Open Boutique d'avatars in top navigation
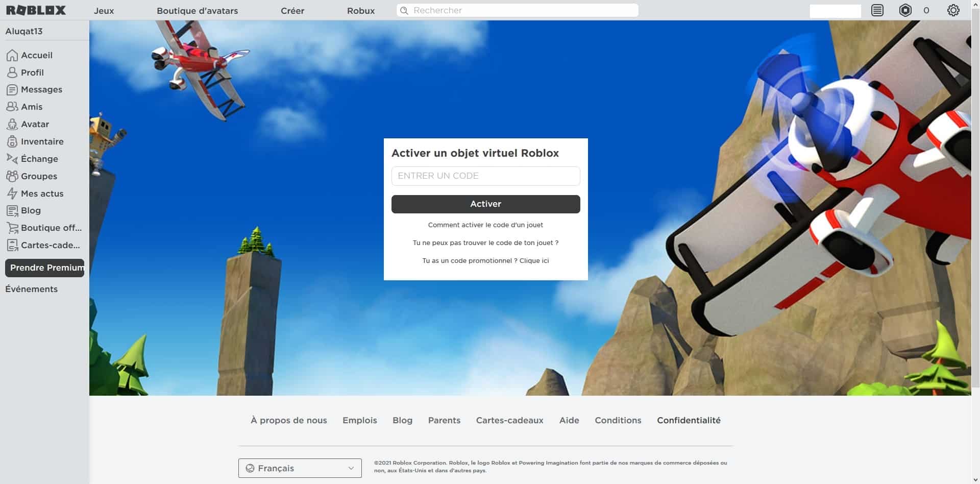The height and width of the screenshot is (484, 980). 197,11
